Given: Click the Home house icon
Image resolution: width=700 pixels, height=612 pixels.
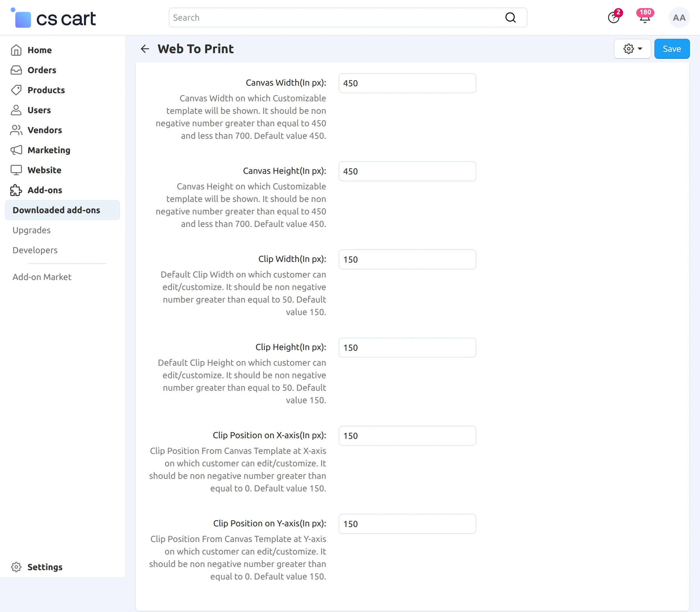Looking at the screenshot, I should click(16, 50).
